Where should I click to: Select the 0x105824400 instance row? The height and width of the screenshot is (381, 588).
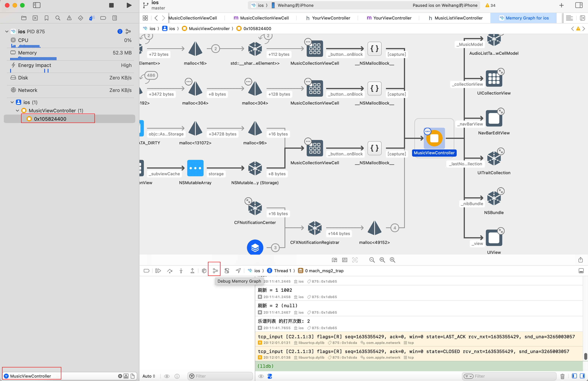point(69,119)
